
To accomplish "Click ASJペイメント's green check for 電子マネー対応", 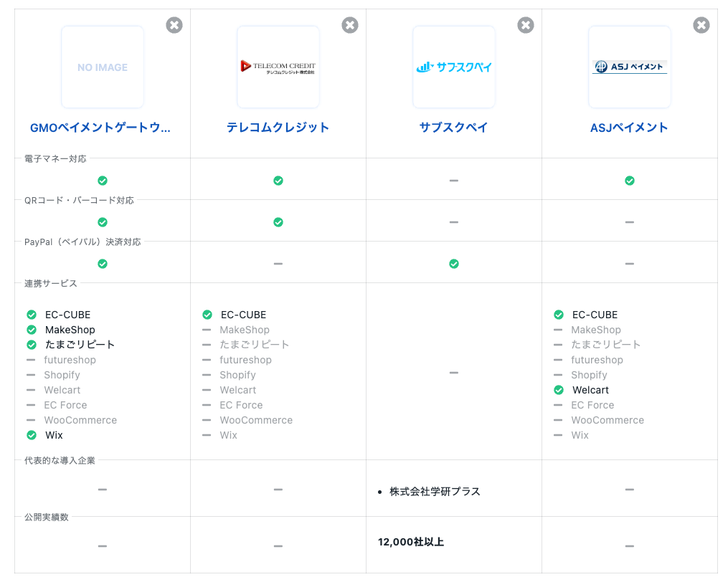I will tap(630, 181).
